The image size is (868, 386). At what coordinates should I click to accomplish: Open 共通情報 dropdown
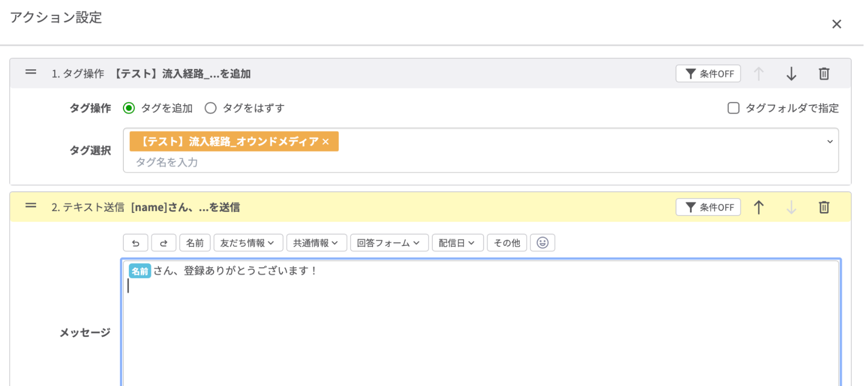point(317,243)
